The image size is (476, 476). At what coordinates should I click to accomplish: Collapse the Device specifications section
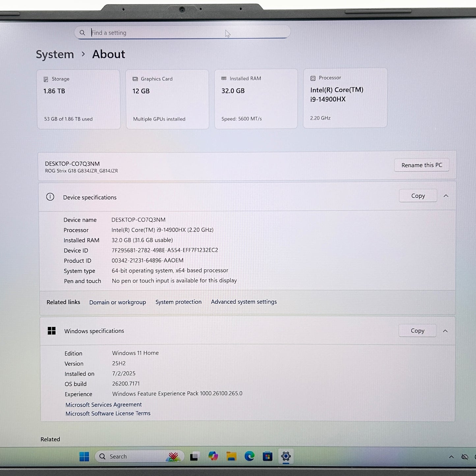click(446, 196)
